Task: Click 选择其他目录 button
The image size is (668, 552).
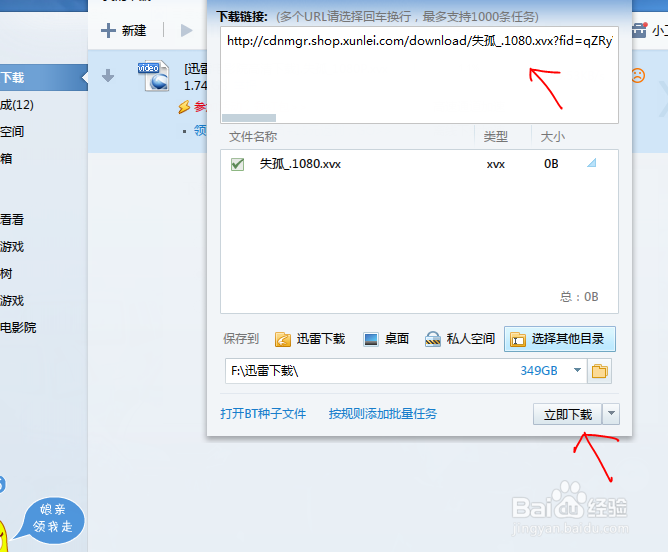Action: pyautogui.click(x=560, y=339)
